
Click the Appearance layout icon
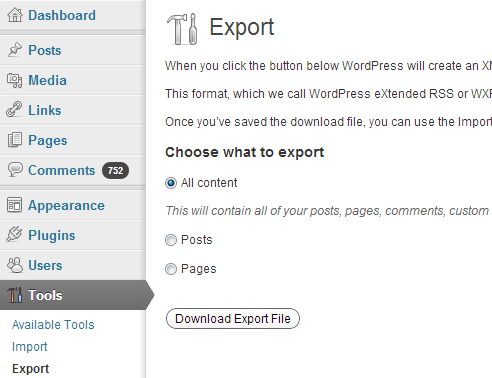pyautogui.click(x=14, y=205)
